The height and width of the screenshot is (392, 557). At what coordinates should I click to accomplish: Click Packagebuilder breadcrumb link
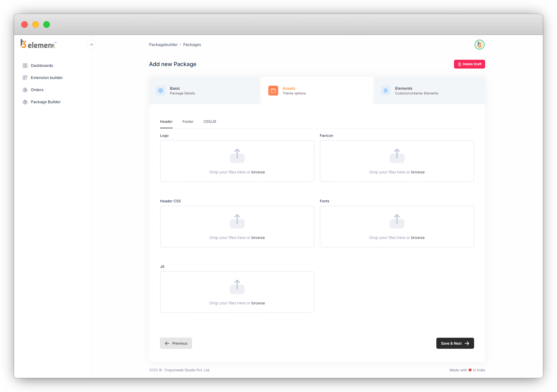[163, 45]
